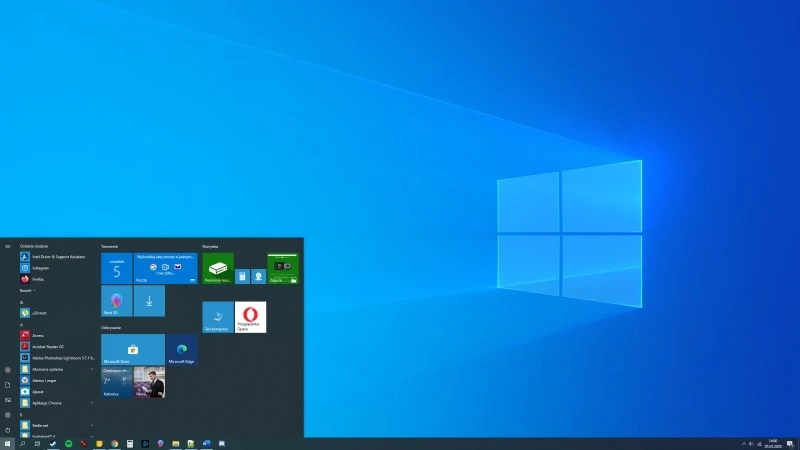
Task: Open Word from the taskbar
Action: click(206, 444)
